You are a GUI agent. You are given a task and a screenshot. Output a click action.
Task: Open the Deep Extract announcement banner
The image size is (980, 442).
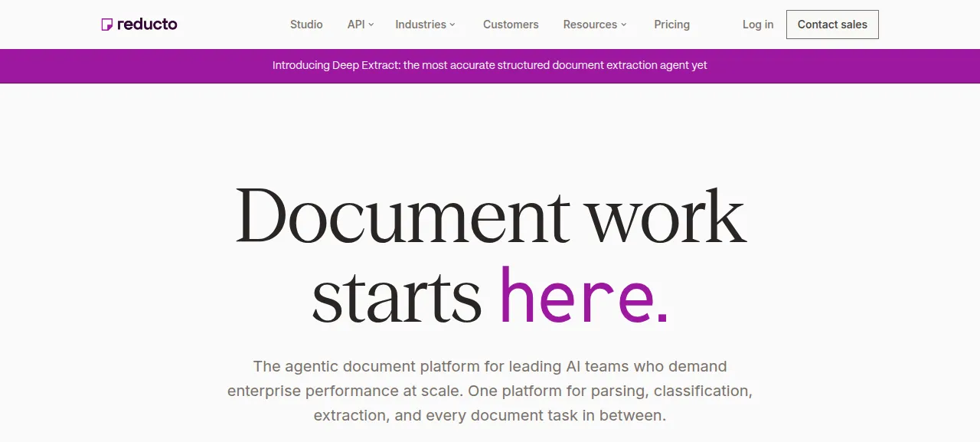(x=490, y=65)
